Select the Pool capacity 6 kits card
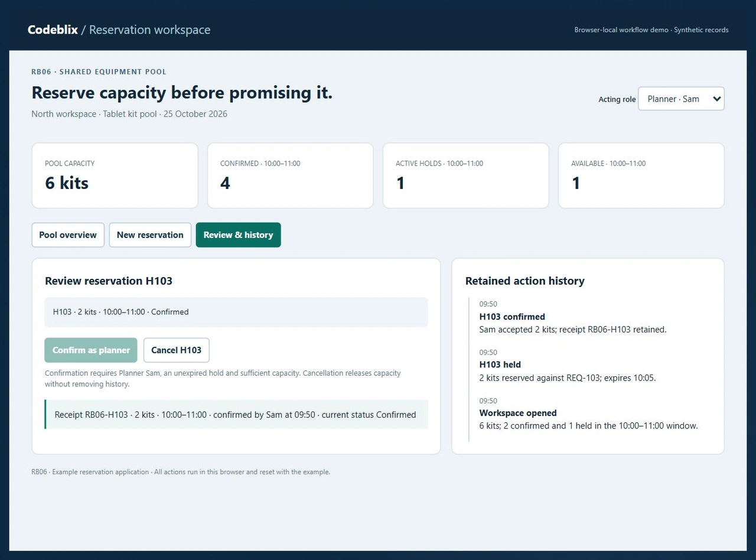 (115, 175)
